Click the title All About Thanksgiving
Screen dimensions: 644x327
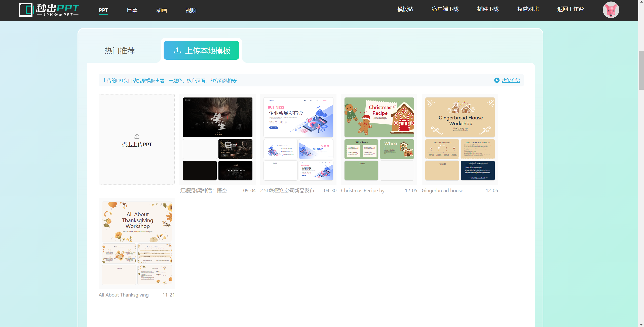124,295
